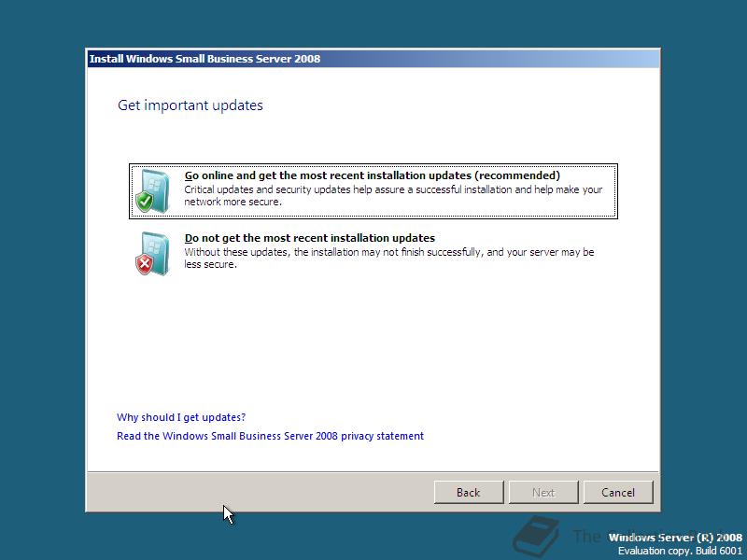Click the 'Evaluation copy. Build 6001' desktop text
Viewport: 747px width, 560px height.
click(x=681, y=551)
